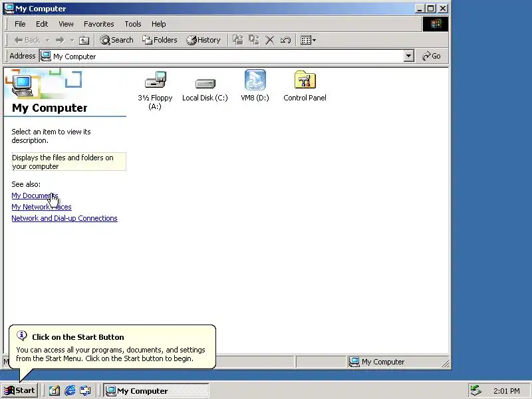Open Network and Dial-up Connections link

tap(65, 218)
